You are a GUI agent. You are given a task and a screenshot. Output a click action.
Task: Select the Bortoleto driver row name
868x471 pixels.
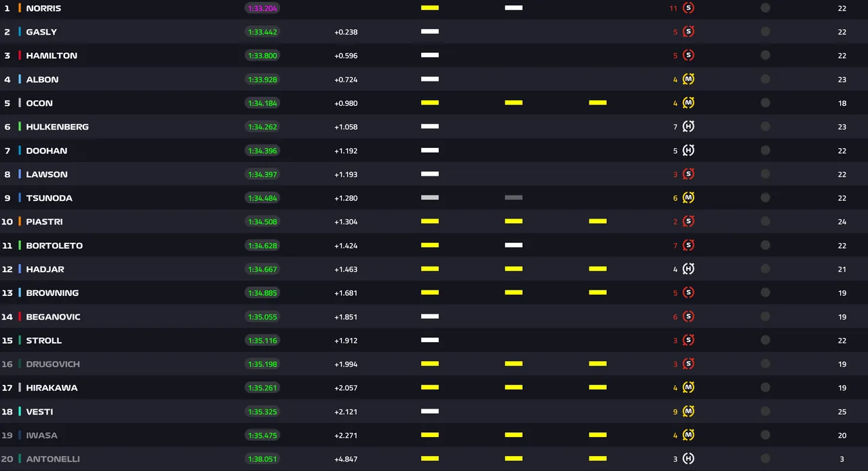click(x=54, y=246)
